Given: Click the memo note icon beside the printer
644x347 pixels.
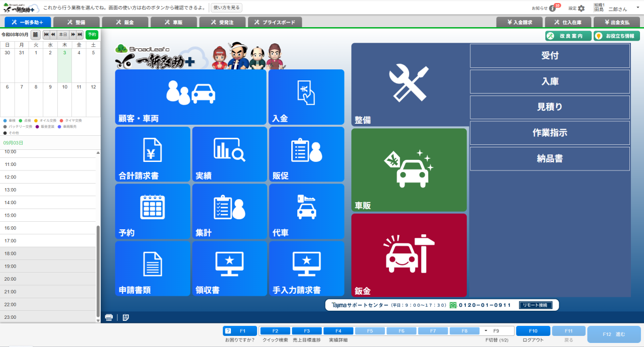Looking at the screenshot, I should pos(126,317).
